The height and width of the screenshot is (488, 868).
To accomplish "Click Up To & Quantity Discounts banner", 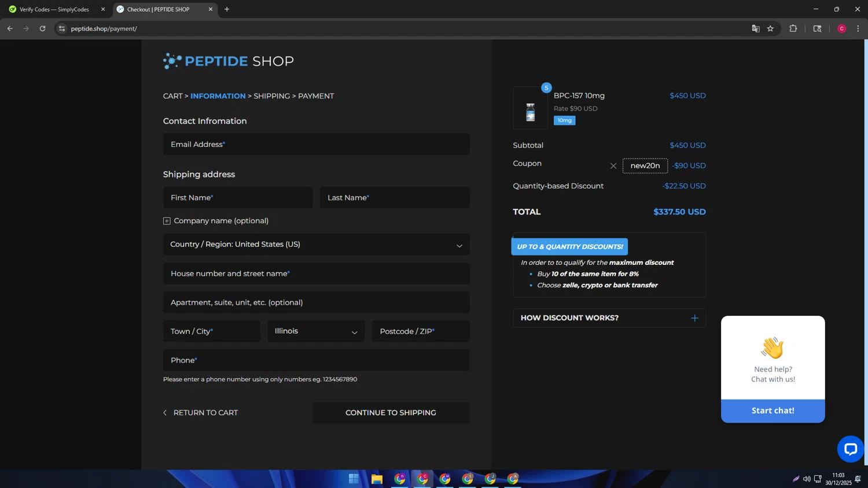I will coord(569,247).
